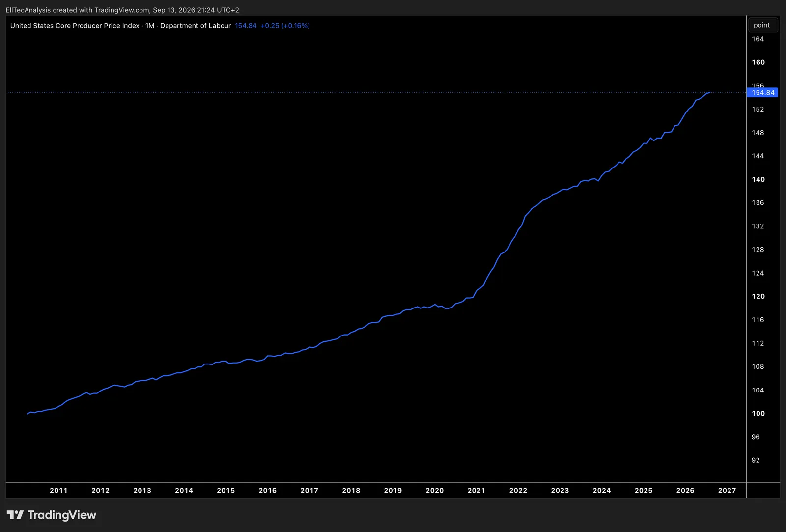Click the 92 price scale label
The height and width of the screenshot is (532, 786).
756,460
